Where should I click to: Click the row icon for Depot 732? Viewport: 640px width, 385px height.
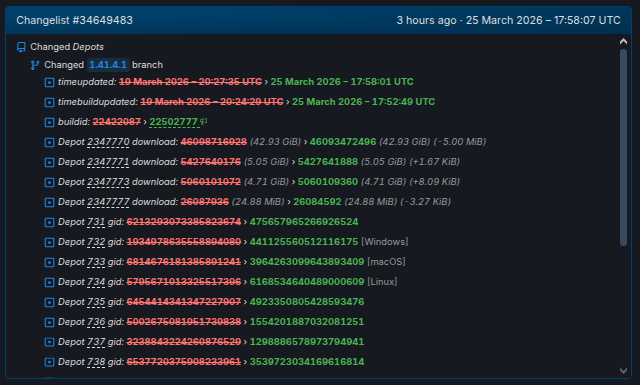49,243
